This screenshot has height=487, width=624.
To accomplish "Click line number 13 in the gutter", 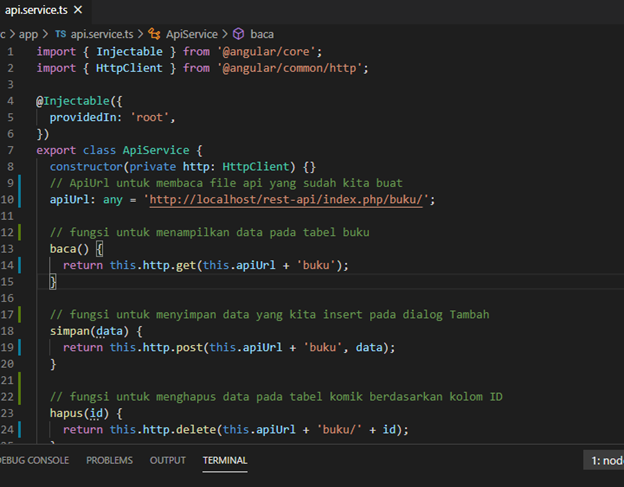I will pyautogui.click(x=7, y=249).
